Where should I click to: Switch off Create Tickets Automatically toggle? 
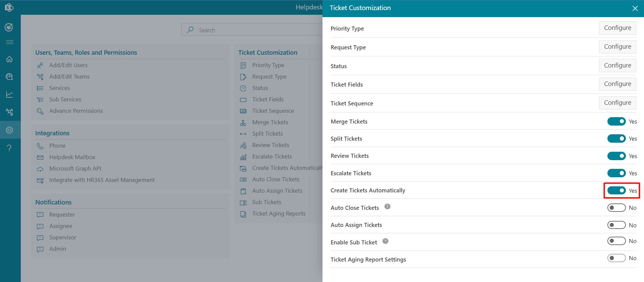click(616, 190)
